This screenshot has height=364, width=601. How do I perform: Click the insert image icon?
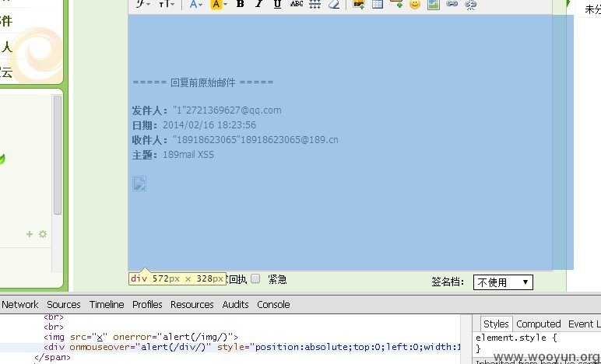click(x=359, y=4)
